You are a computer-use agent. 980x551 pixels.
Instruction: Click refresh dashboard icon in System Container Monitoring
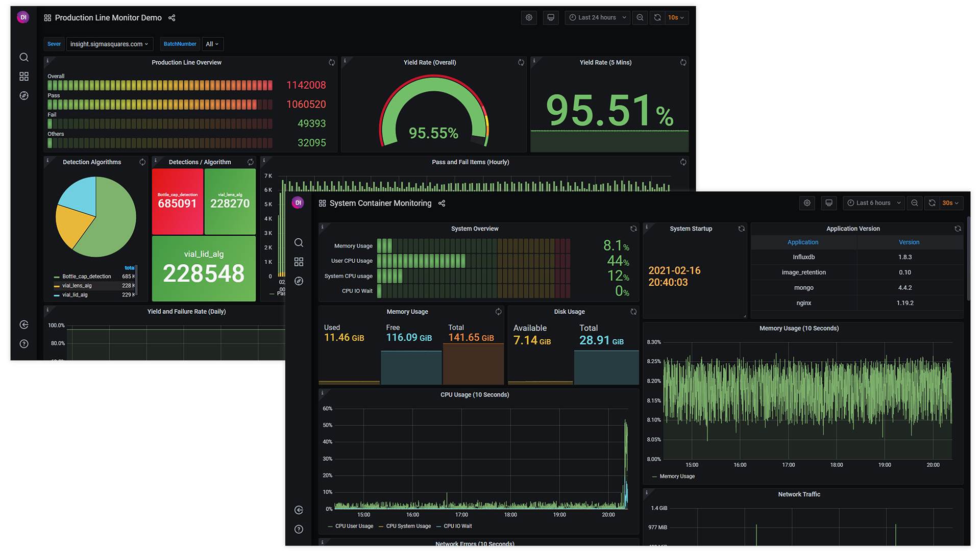pos(932,203)
